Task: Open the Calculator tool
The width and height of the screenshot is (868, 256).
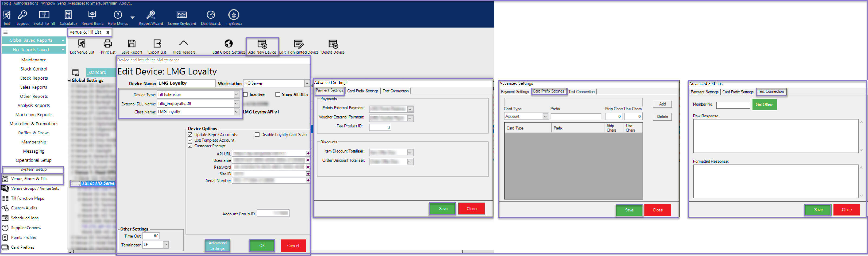Action: pyautogui.click(x=68, y=15)
